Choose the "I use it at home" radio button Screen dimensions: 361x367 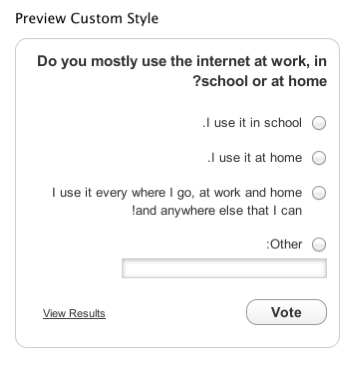pos(319,158)
